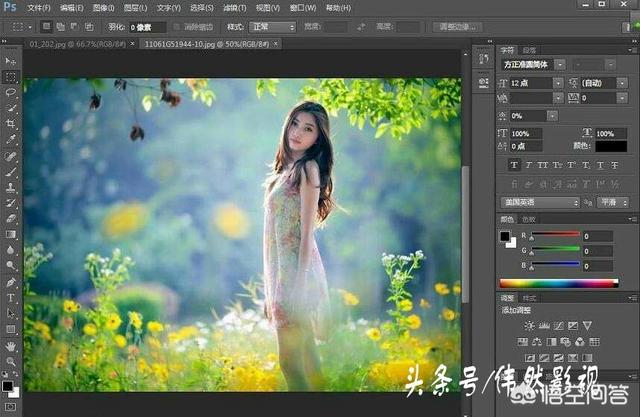Open font size dropdown showing 12 点
This screenshot has height=417, width=640.
point(558,83)
